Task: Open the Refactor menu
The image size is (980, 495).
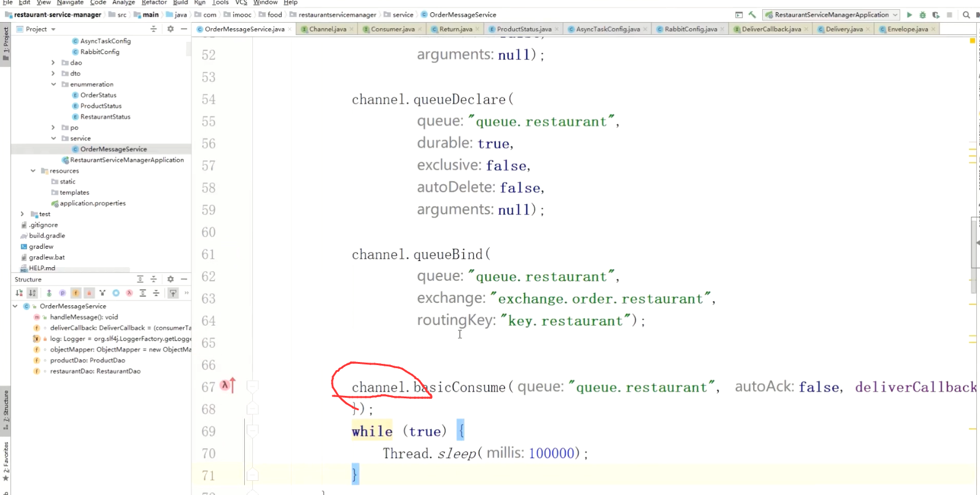Action: click(x=154, y=2)
